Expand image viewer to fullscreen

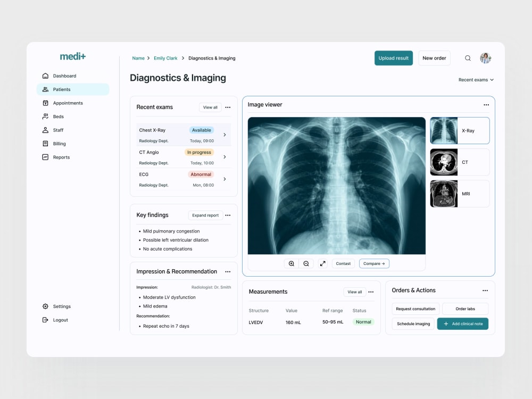(x=323, y=264)
